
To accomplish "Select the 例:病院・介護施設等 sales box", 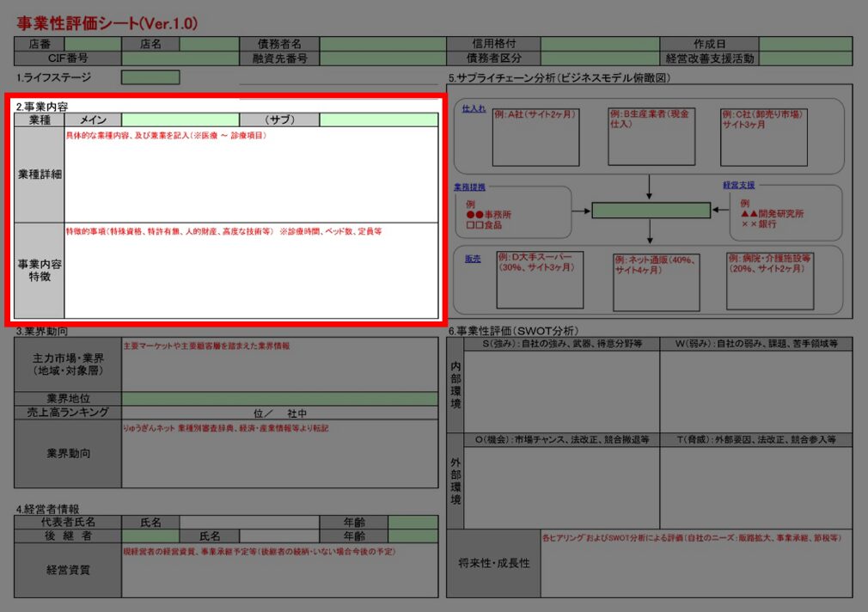I will 770,281.
